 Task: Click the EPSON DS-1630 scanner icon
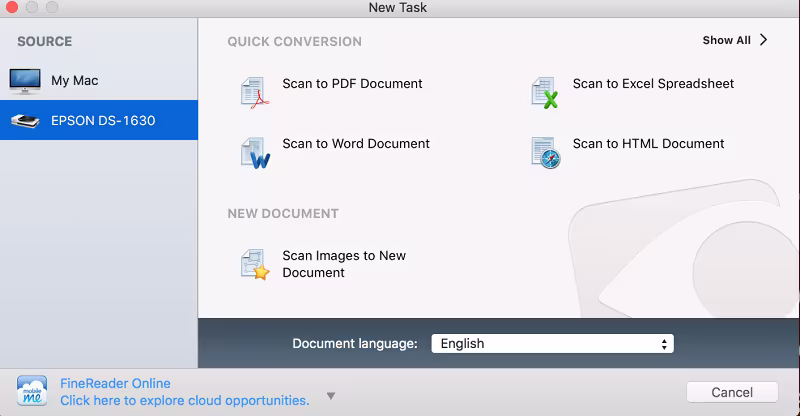click(x=25, y=121)
